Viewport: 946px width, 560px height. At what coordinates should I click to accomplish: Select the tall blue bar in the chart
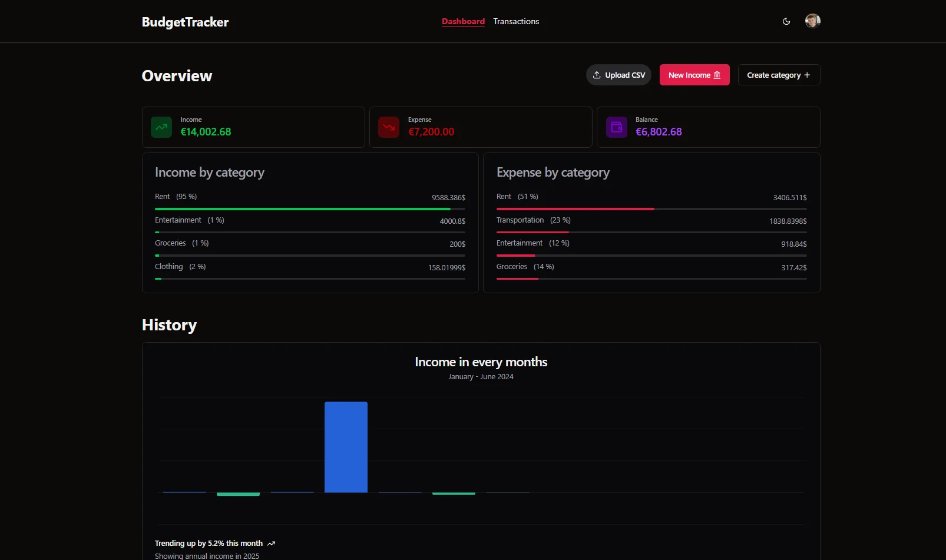click(x=346, y=447)
